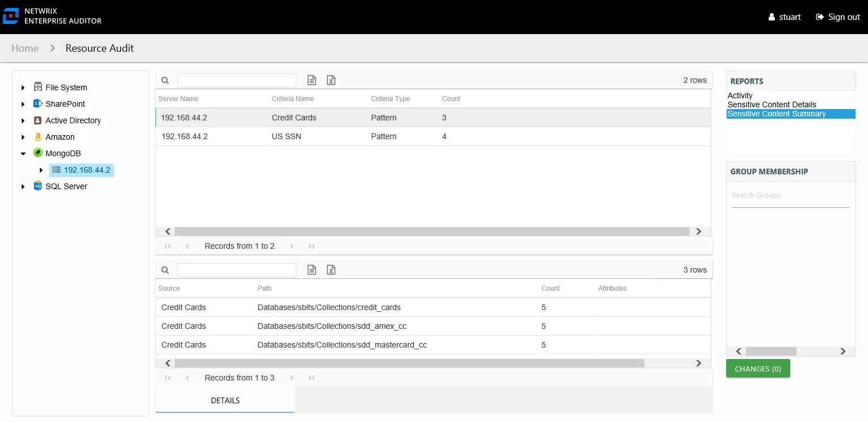Click the Sign out arrow icon

tap(820, 17)
